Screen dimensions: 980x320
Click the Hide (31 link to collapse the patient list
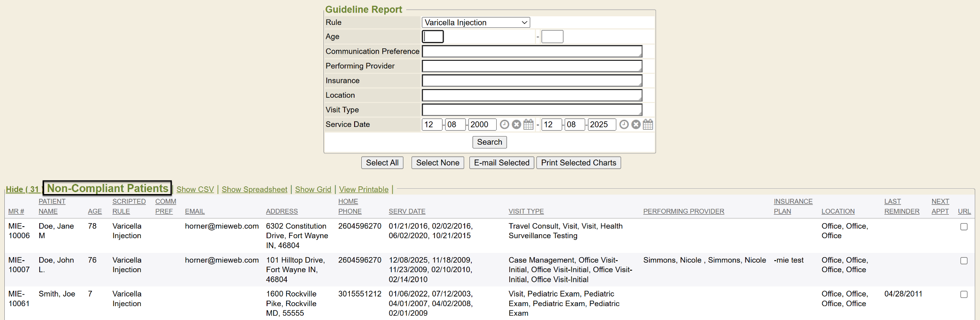[x=22, y=189]
